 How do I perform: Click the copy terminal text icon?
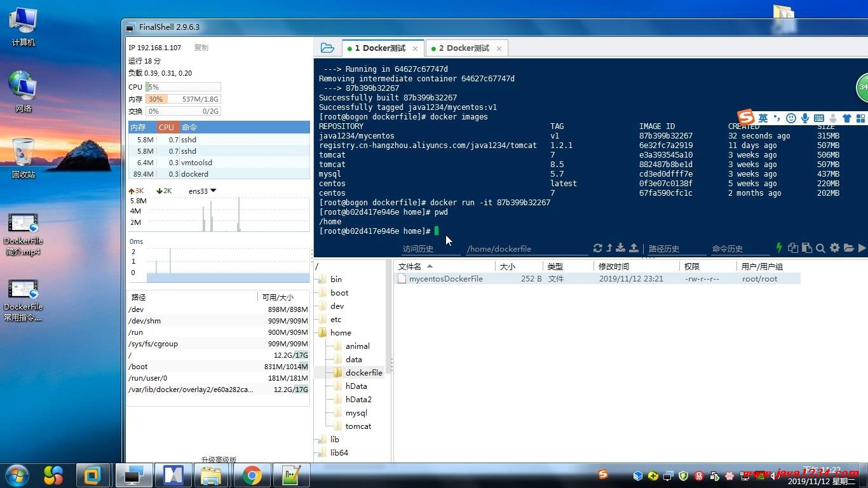[x=793, y=248]
